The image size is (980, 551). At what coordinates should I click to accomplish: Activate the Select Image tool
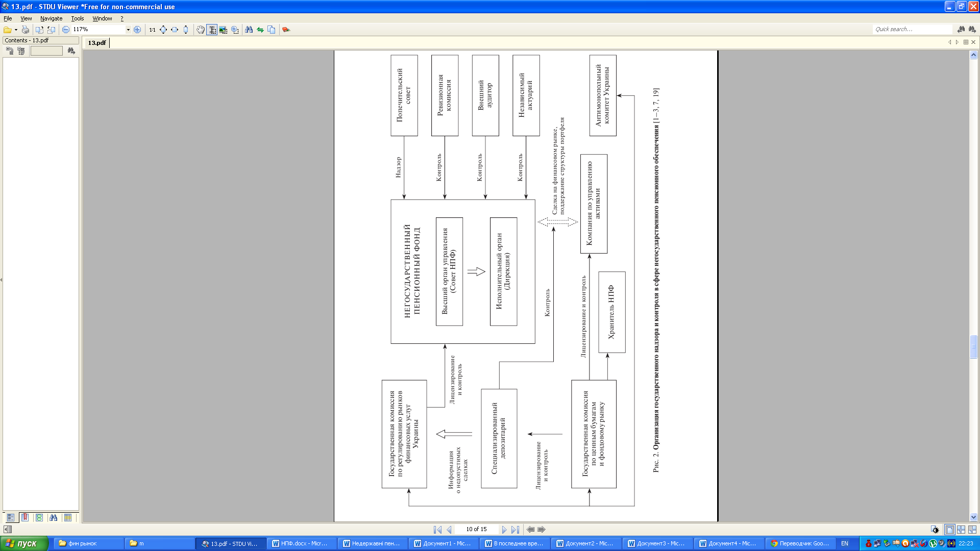[x=223, y=30]
